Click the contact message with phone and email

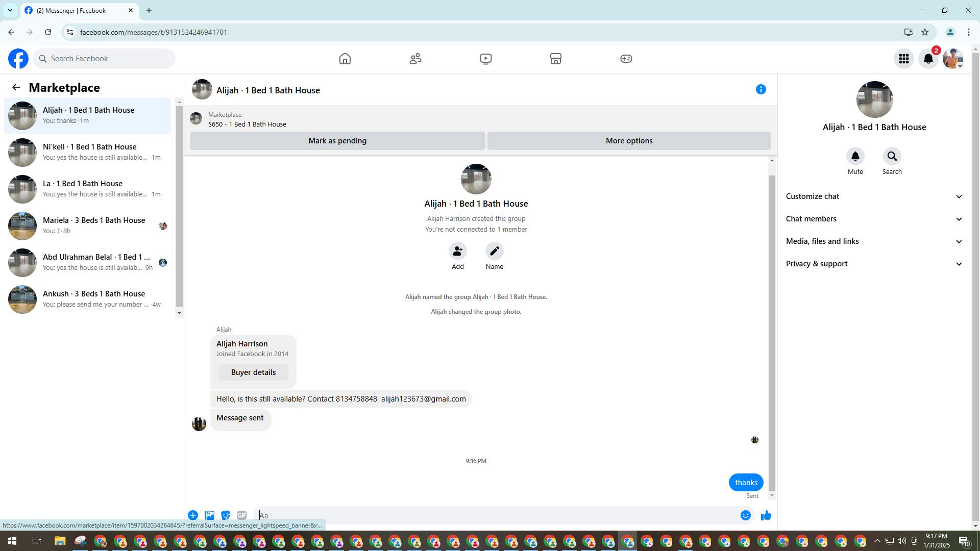tap(341, 399)
